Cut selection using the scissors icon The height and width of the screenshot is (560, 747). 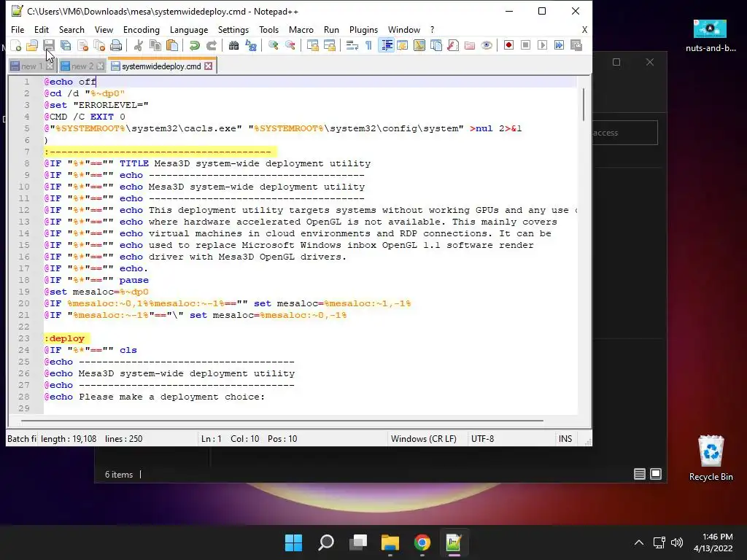(x=138, y=45)
